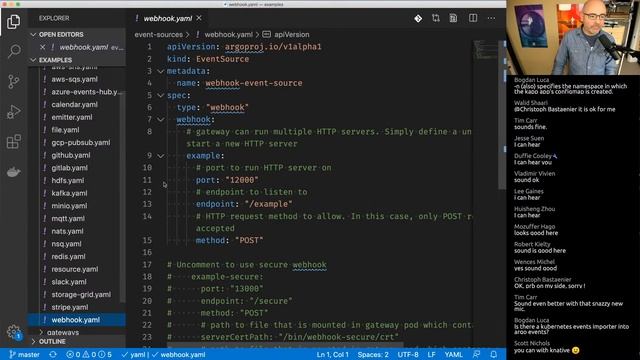Open the Extensions view
640x360 pixels.
(13, 142)
